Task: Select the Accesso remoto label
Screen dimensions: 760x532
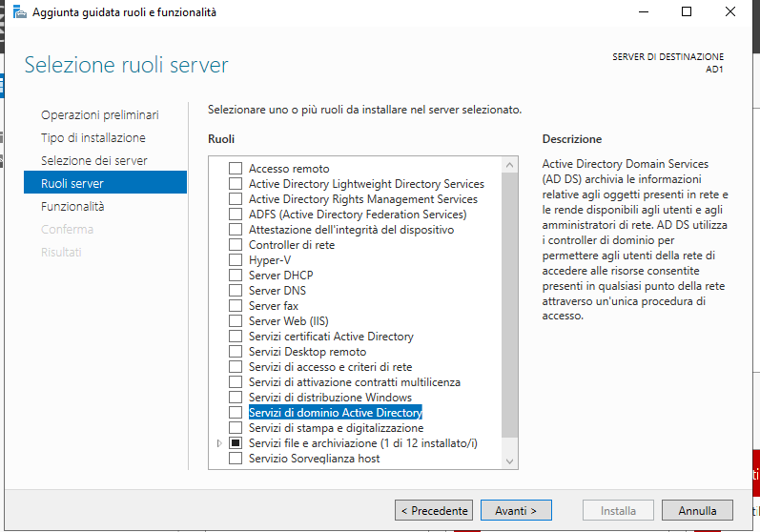Action: click(289, 168)
